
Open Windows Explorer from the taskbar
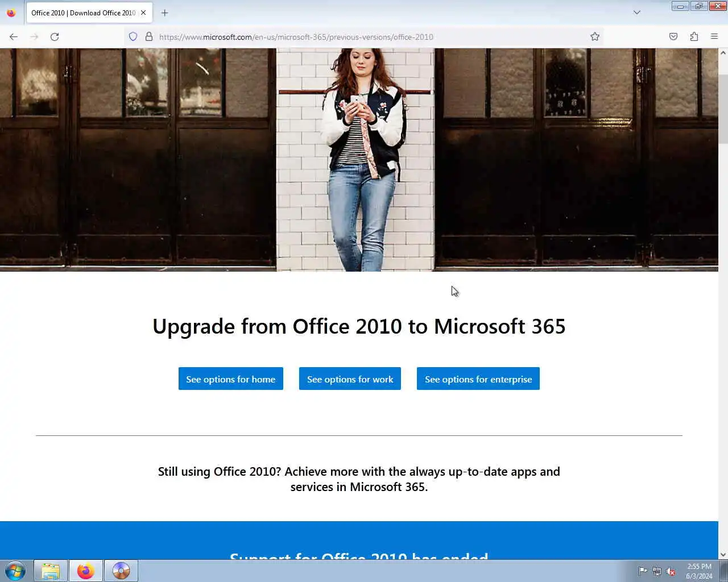pyautogui.click(x=51, y=571)
